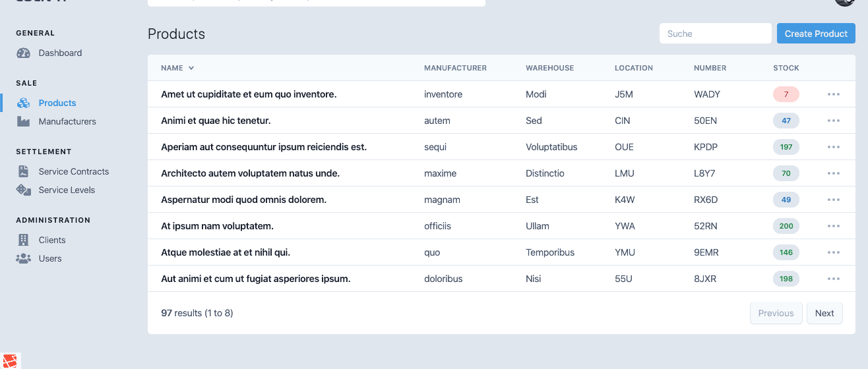The height and width of the screenshot is (369, 868).
Task: Focus the Suche search field
Action: pyautogui.click(x=716, y=34)
